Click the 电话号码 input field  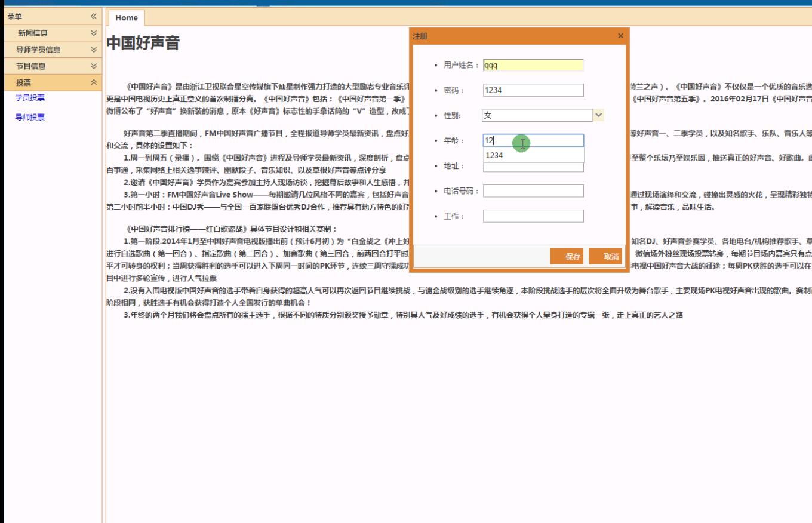(533, 191)
